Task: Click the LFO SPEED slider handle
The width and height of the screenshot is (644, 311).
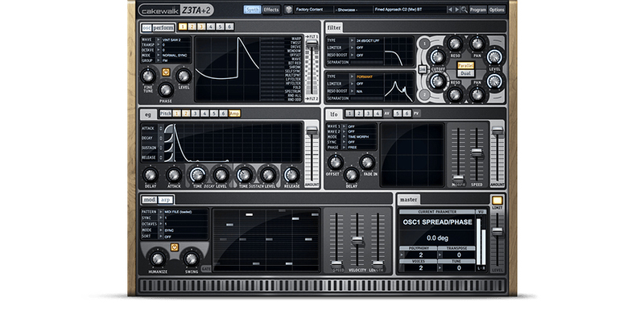Action: [477, 152]
